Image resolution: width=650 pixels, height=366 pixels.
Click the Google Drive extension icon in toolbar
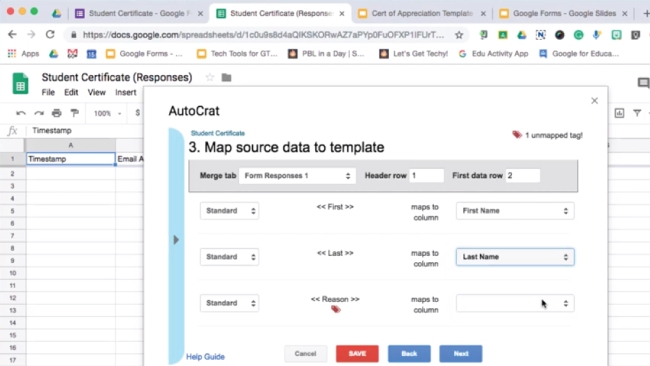coord(521,35)
